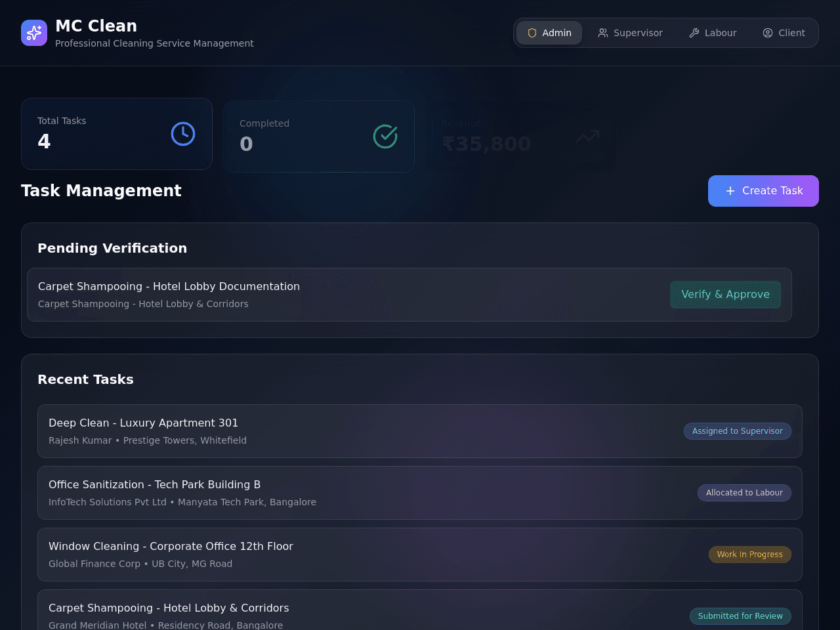840x630 pixels.
Task: Open the Office Sanitization - Tech Park Building B task
Action: (x=420, y=493)
